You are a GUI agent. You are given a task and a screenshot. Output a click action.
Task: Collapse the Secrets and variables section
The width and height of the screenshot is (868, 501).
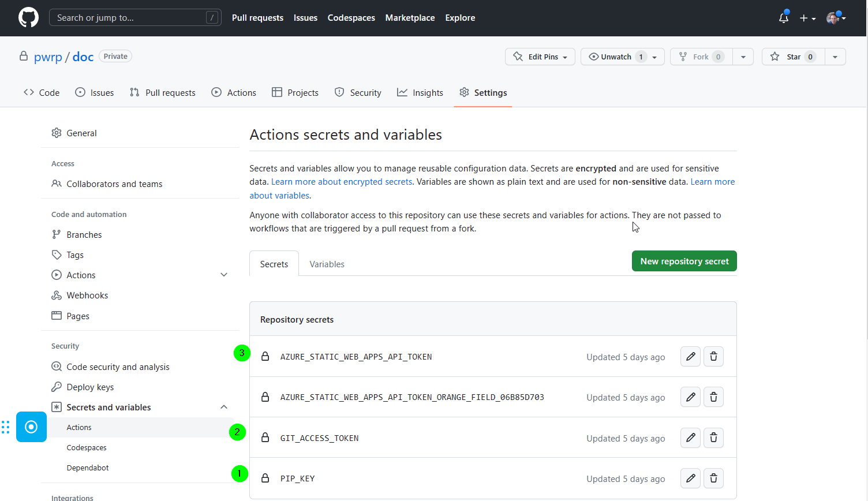click(x=224, y=407)
